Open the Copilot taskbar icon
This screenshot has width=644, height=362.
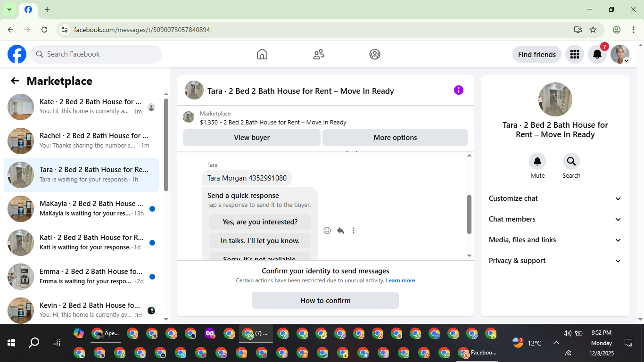tap(79, 333)
